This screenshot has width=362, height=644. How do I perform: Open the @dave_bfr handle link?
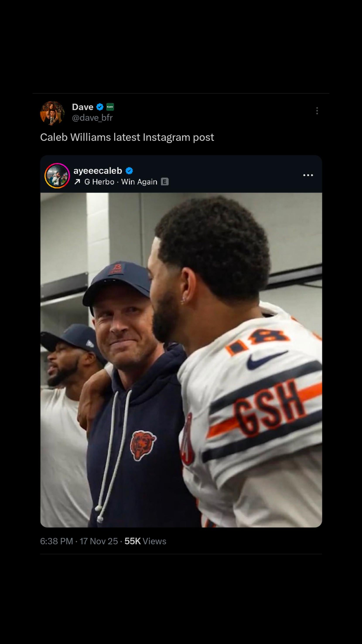92,118
